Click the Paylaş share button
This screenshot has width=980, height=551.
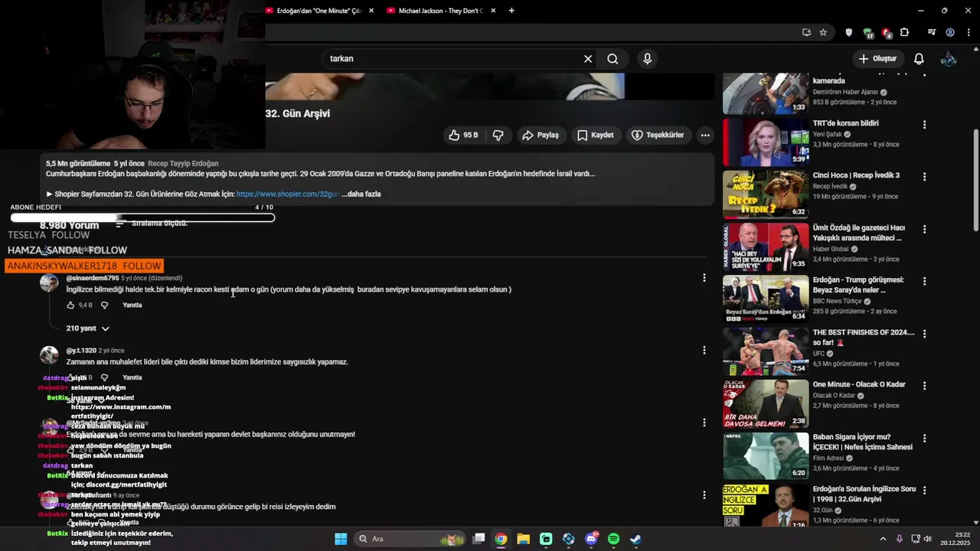pyautogui.click(x=541, y=135)
